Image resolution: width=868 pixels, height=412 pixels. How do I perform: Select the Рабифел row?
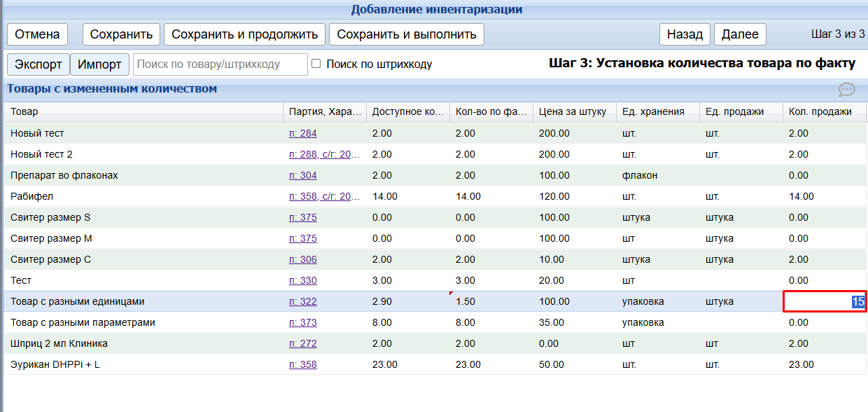(x=140, y=196)
